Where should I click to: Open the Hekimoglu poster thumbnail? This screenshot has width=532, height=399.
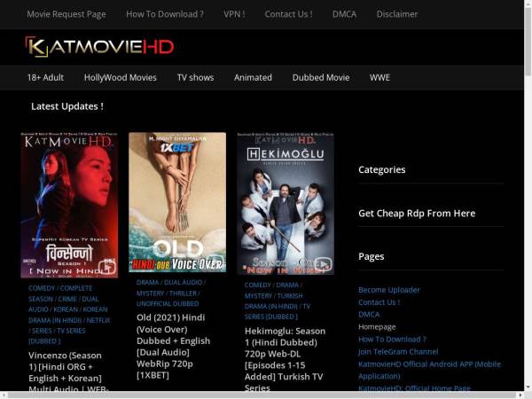click(x=286, y=204)
